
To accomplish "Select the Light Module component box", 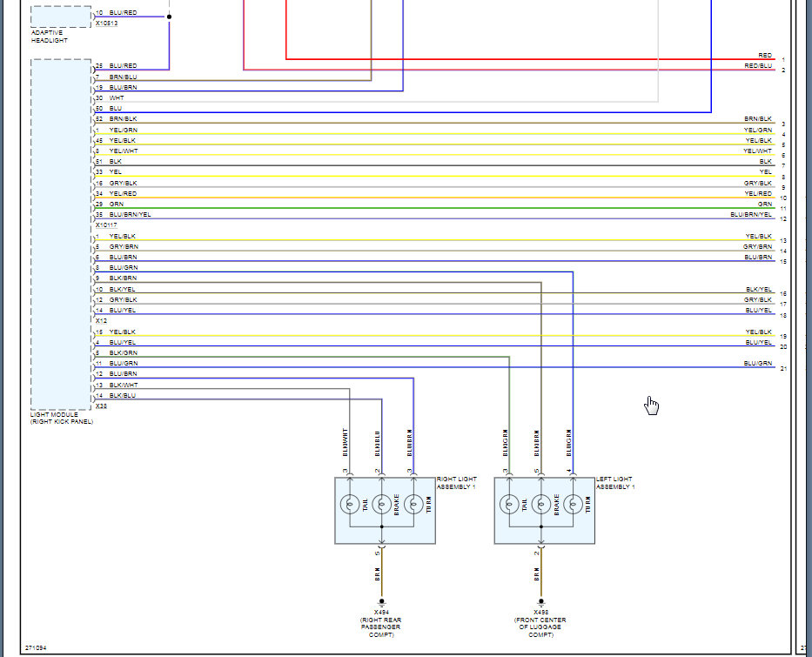I will click(x=61, y=235).
